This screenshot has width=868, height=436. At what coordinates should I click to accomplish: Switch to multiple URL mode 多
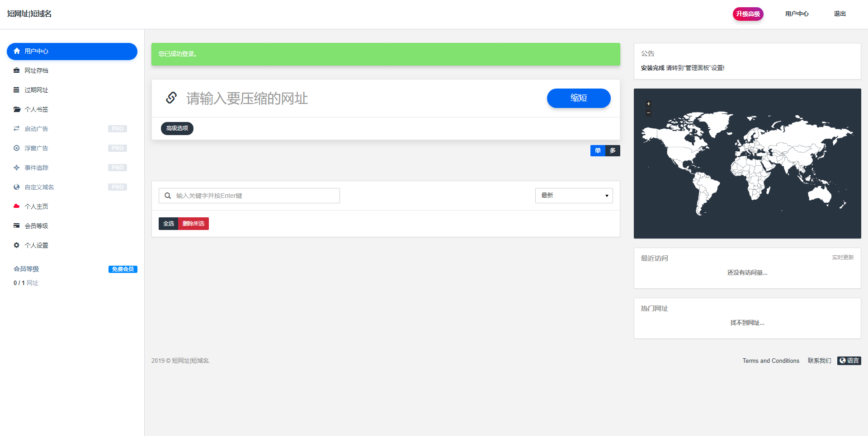click(x=613, y=150)
